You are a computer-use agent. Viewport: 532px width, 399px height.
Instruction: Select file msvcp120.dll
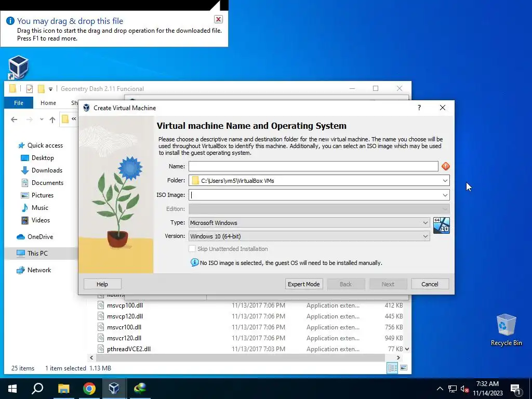pos(125,316)
